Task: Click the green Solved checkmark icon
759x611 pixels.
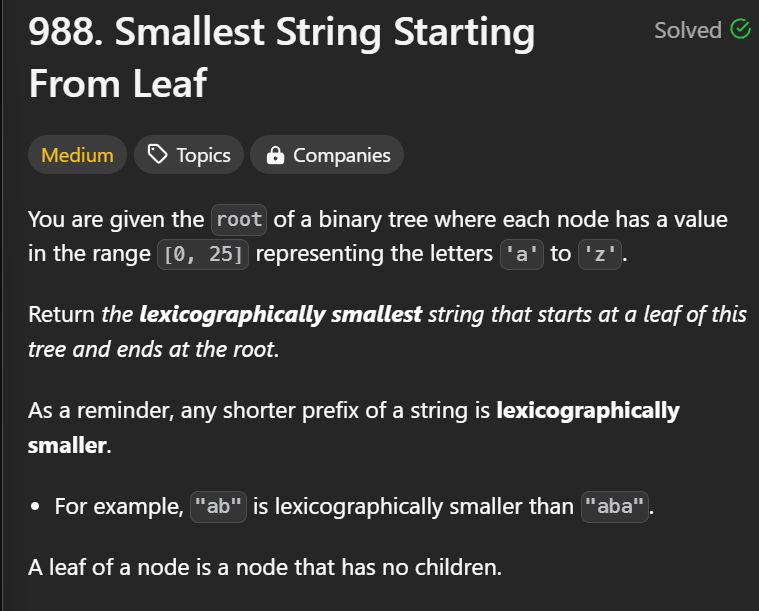Action: [740, 29]
